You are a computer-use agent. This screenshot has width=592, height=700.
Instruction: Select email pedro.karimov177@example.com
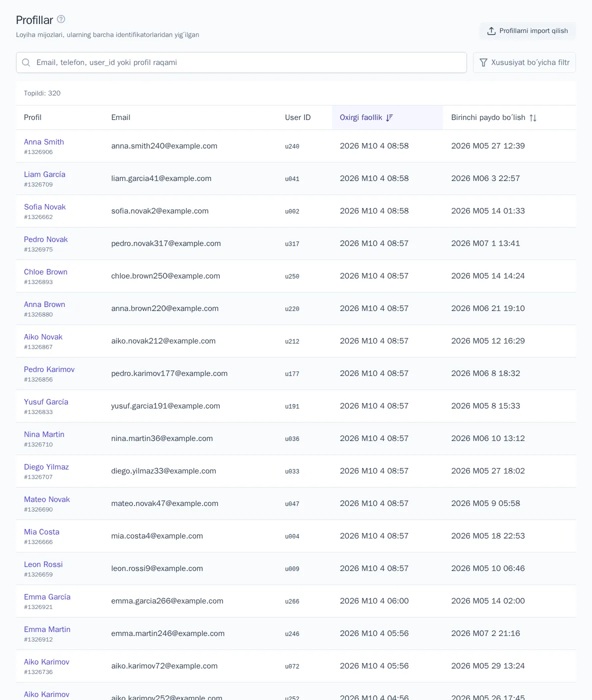coord(169,373)
